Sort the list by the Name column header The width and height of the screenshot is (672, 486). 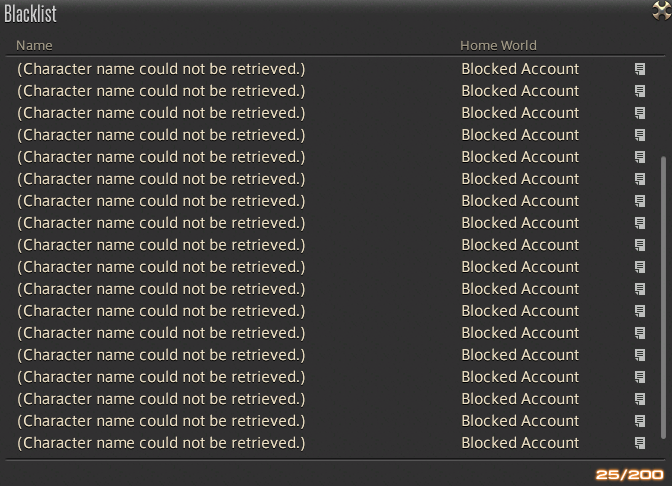(35, 45)
